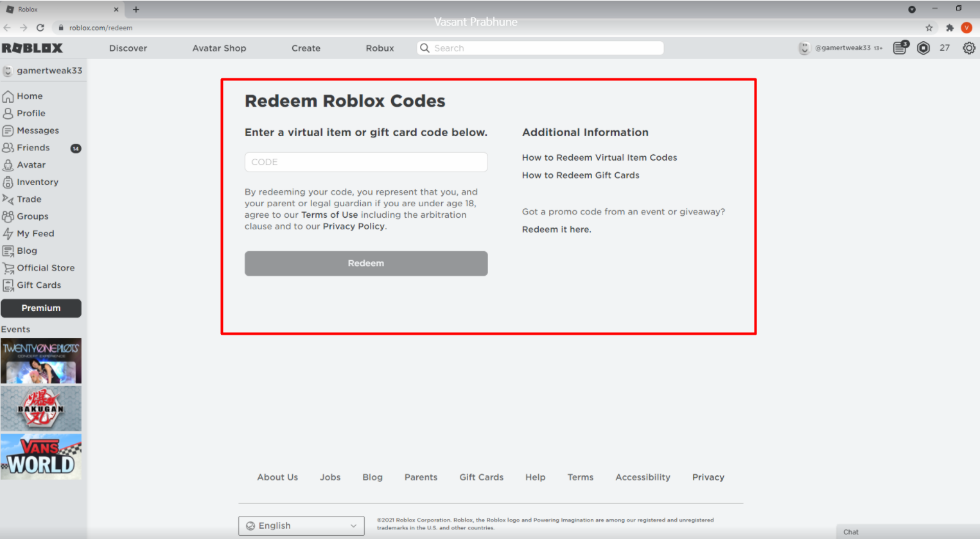Close the Roblox browser tab

[x=116, y=10]
